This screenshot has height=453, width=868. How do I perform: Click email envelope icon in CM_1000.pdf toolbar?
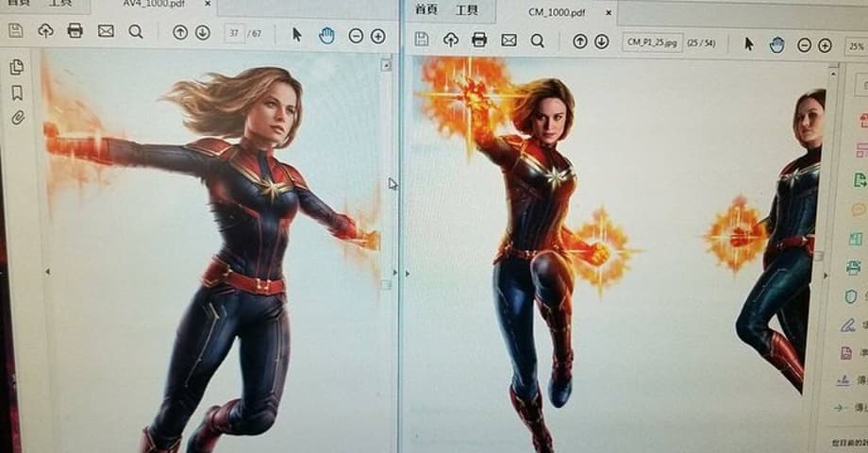(509, 41)
